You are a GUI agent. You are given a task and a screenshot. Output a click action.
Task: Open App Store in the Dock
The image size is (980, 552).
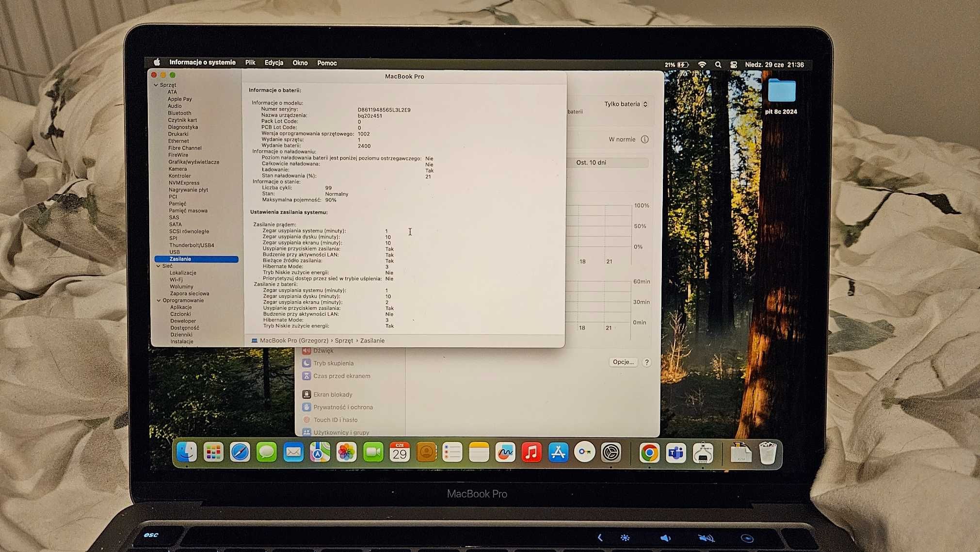(x=558, y=453)
